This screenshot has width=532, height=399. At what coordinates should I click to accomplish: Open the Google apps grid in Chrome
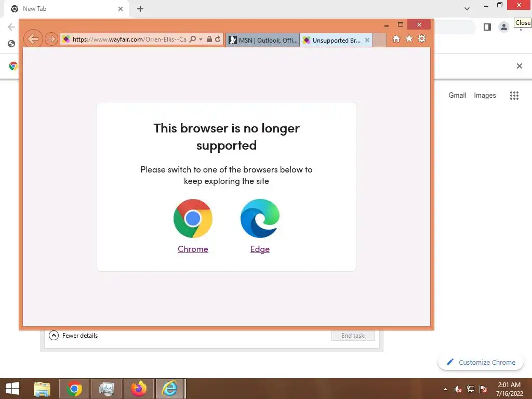(x=514, y=96)
